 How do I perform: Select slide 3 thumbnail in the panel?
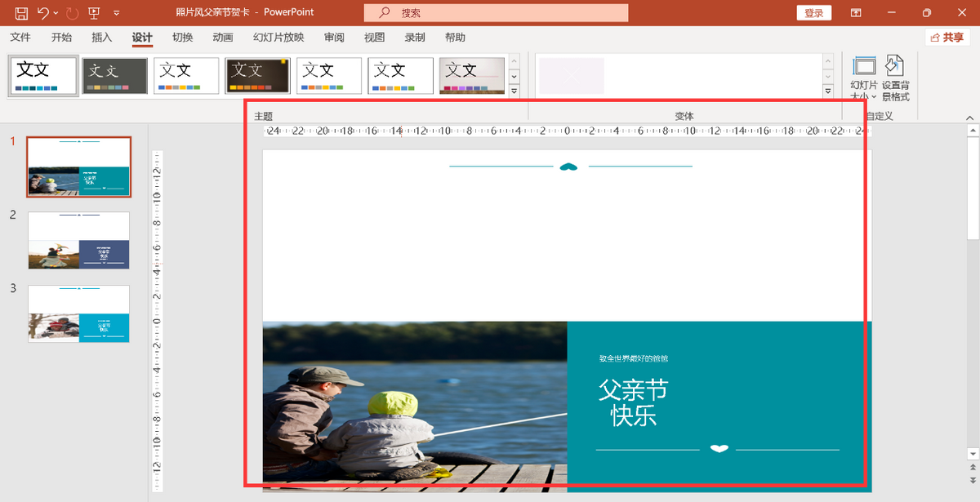coord(78,313)
